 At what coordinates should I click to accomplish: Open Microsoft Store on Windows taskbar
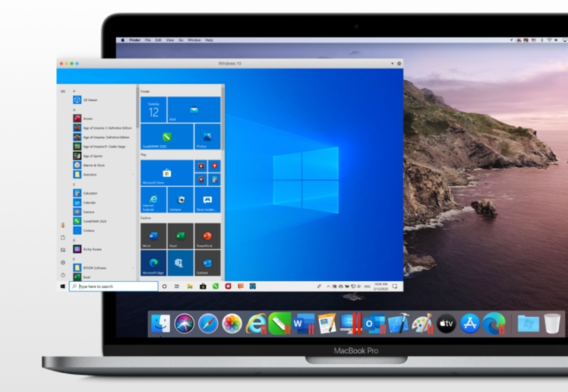(x=203, y=286)
